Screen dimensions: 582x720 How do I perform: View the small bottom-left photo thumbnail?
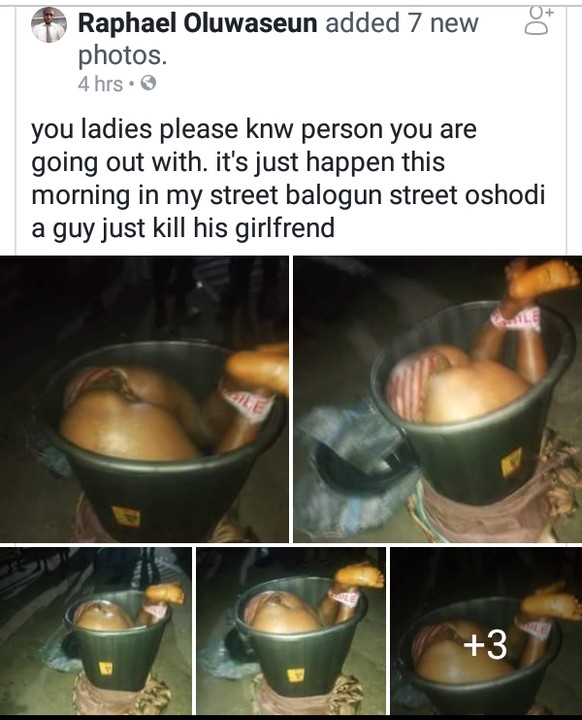click(96, 631)
